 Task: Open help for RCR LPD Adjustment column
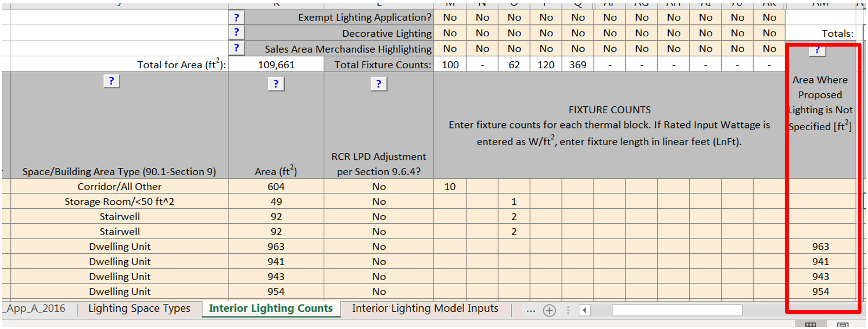click(378, 84)
